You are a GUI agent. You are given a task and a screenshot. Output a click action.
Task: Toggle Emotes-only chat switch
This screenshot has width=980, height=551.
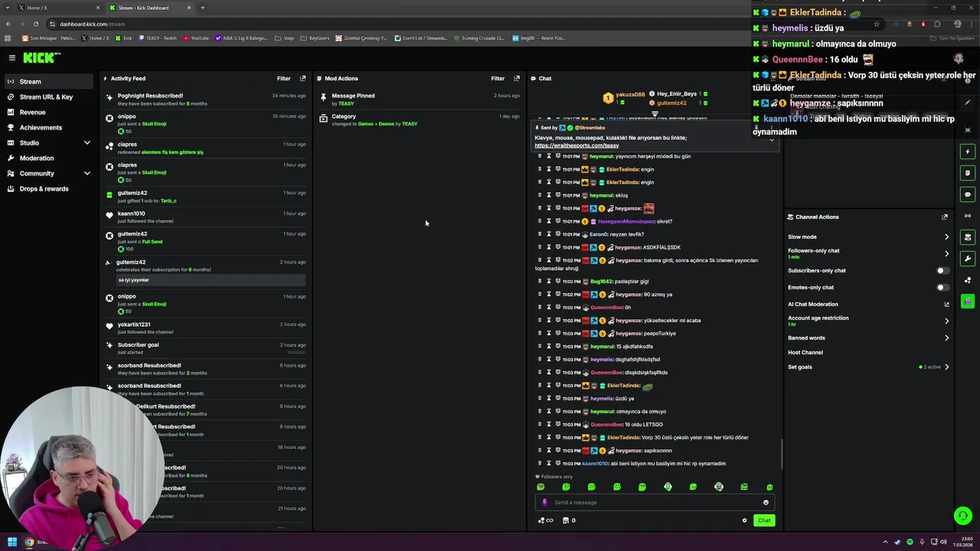click(x=943, y=287)
